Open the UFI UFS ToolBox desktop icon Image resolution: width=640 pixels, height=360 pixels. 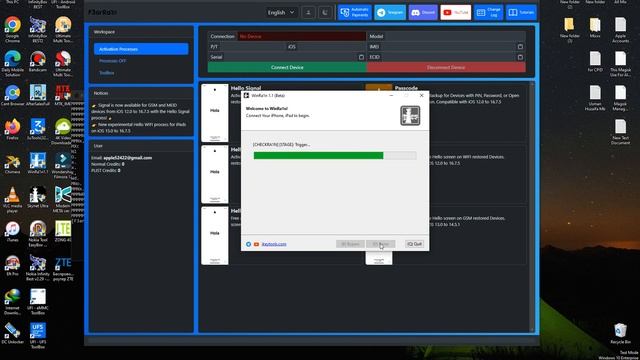(x=38, y=336)
